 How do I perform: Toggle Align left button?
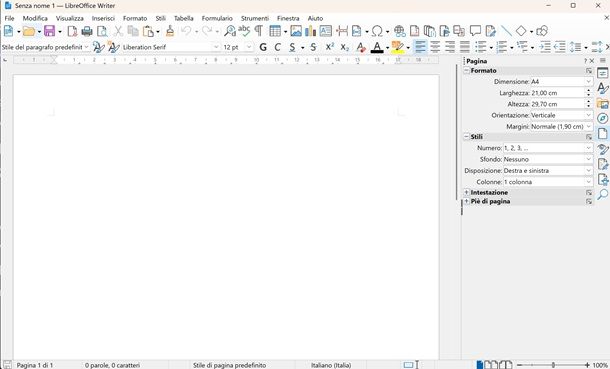click(420, 47)
